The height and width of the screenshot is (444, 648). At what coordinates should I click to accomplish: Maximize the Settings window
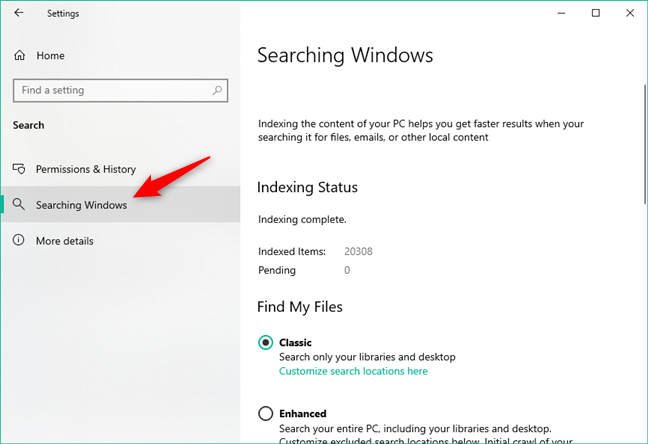596,13
